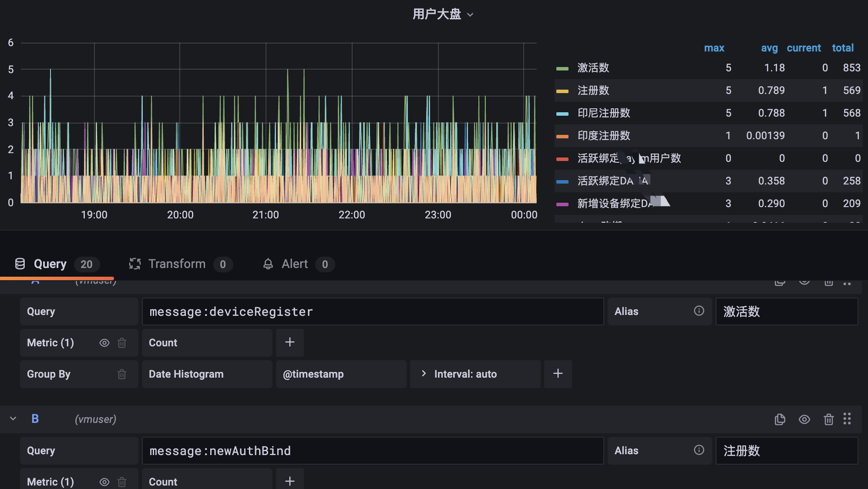Remove the Group By row in query A
868x489 pixels.
122,374
